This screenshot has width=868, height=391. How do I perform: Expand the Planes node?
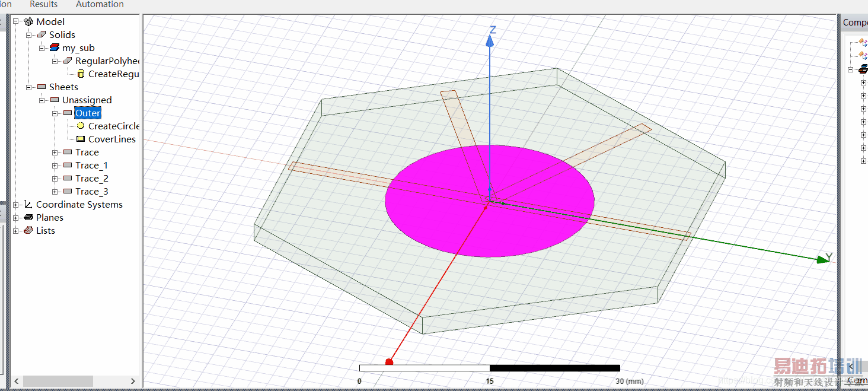pyautogui.click(x=16, y=218)
